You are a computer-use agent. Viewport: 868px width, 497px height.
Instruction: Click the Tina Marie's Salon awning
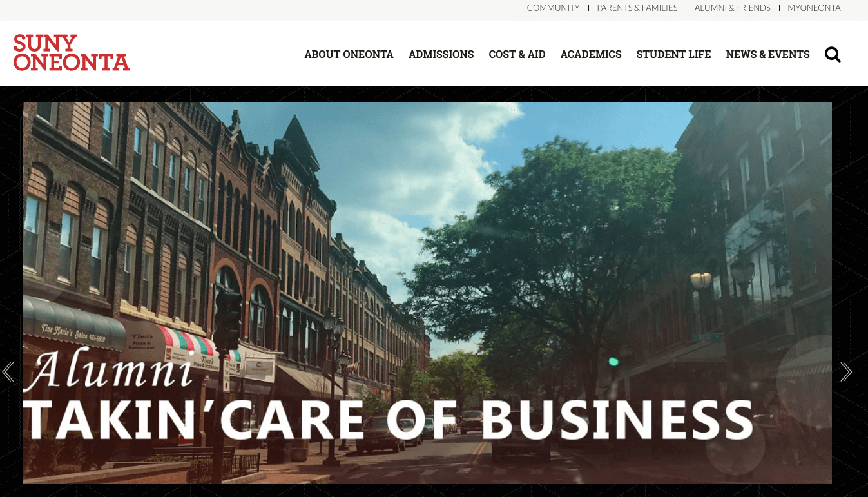point(73,324)
